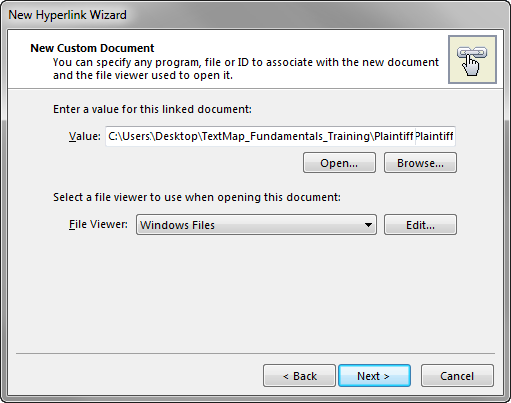Screen dimensions: 511x403
Task: Click the 'Windows Files' text in combo box
Action: [177, 225]
